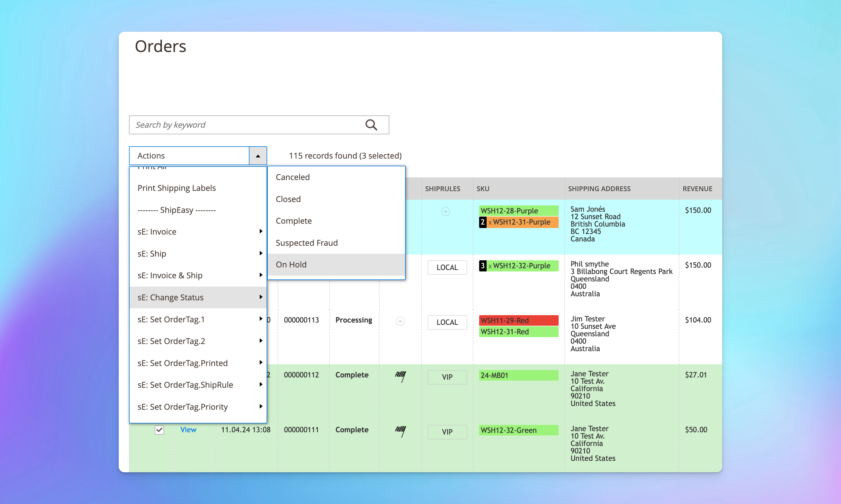Click the racing flag icon on order 000000112
This screenshot has width=841, height=504.
coord(400,375)
